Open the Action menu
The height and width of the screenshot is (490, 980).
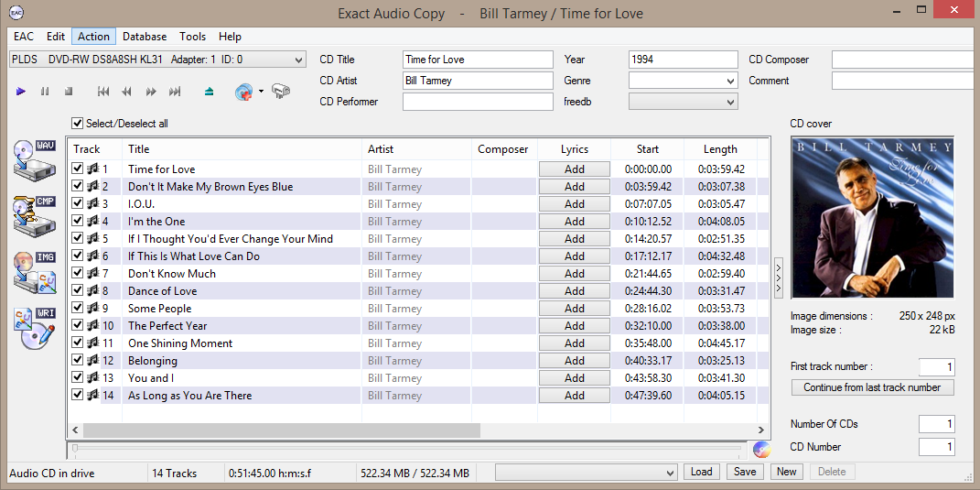tap(93, 37)
